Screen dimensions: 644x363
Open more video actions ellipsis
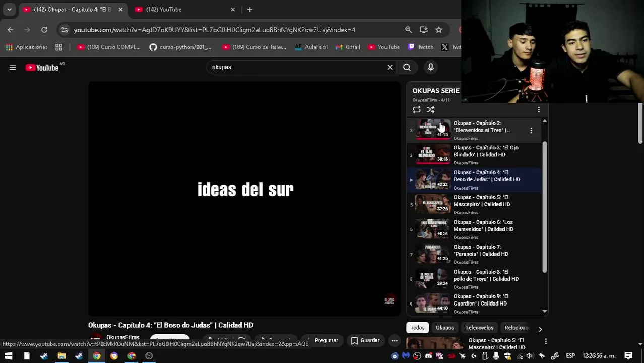395,341
